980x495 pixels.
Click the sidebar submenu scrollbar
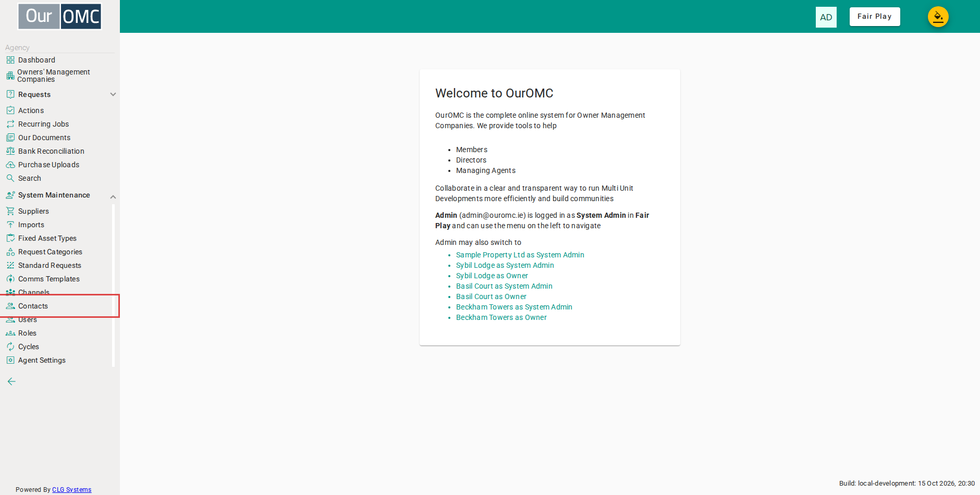tap(113, 286)
